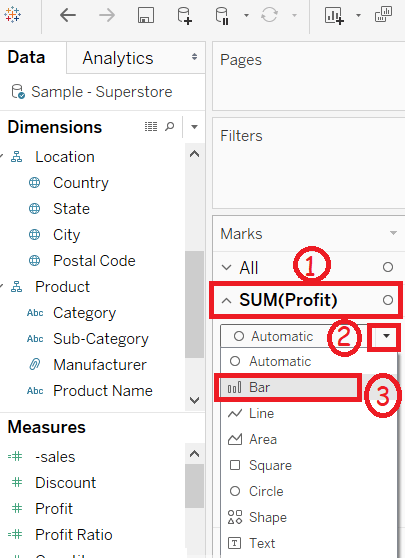This screenshot has width=405, height=558.
Task: Click the Pause Auto Updates icon
Action: tap(222, 16)
